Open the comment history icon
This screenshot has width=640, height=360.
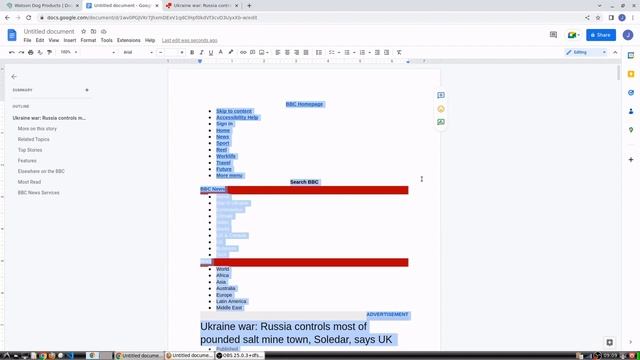click(x=553, y=35)
